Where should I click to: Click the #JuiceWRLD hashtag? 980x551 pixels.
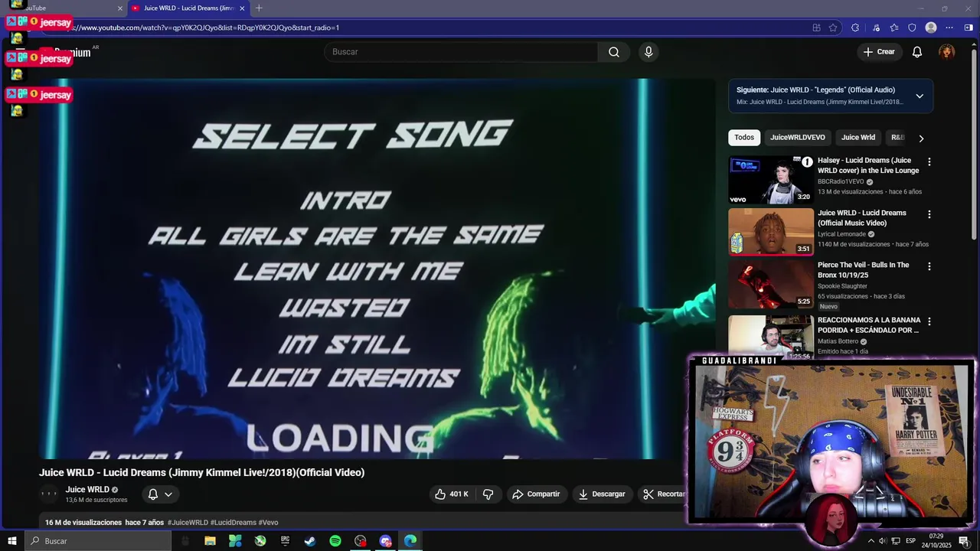tap(188, 523)
